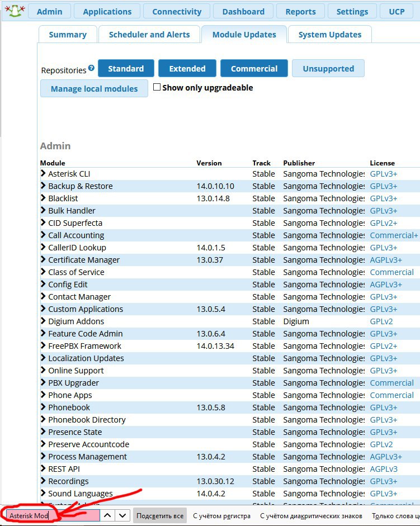Open AGPLv3 license link for REST API

pos(384,469)
